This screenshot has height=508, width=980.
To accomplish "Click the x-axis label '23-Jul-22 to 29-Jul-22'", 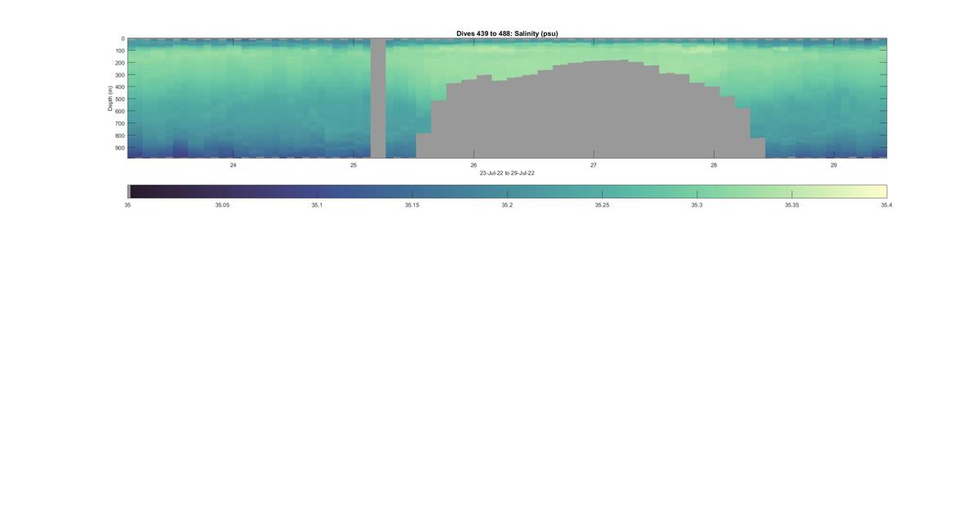I will [507, 173].
